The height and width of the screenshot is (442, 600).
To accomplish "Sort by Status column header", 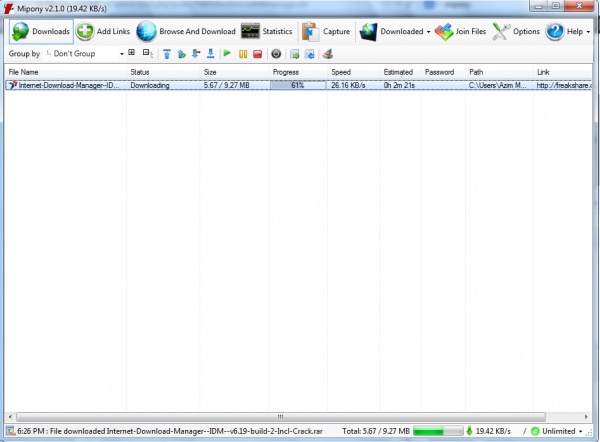I will click(163, 72).
